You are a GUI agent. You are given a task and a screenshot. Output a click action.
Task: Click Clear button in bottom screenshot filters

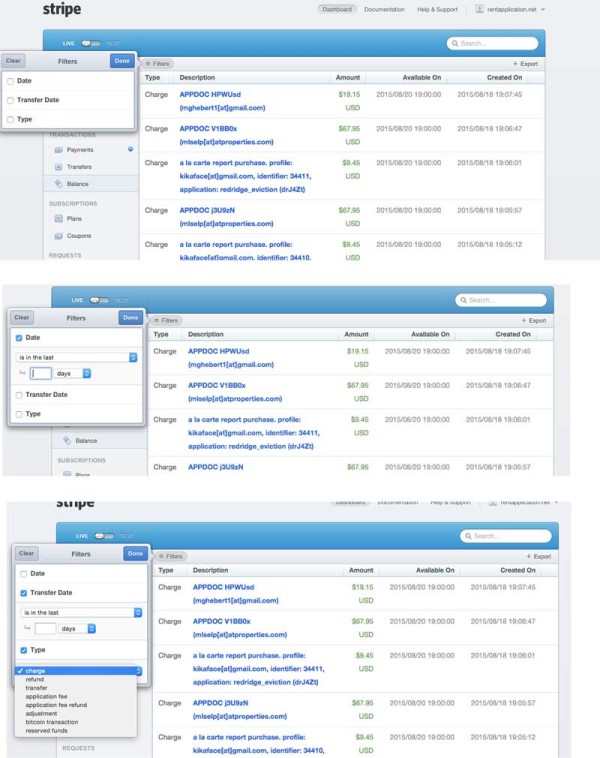(27, 554)
